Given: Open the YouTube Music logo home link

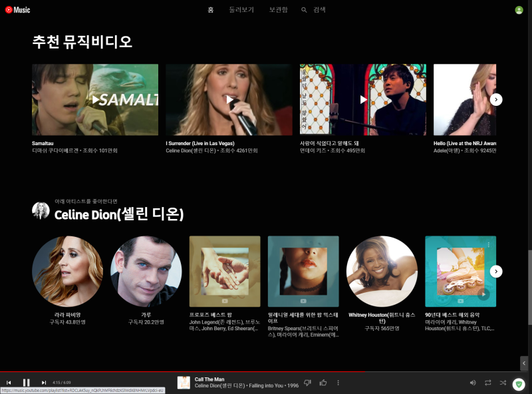Looking at the screenshot, I should [x=18, y=10].
